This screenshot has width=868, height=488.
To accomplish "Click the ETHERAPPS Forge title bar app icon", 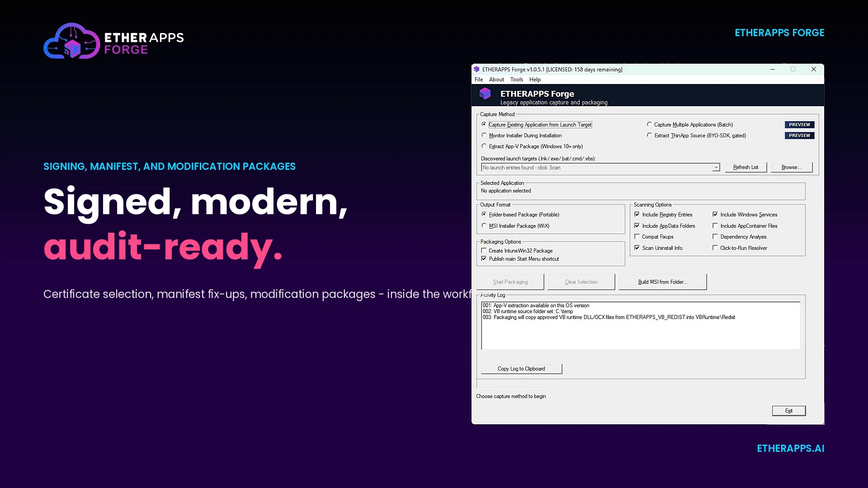I will [476, 69].
